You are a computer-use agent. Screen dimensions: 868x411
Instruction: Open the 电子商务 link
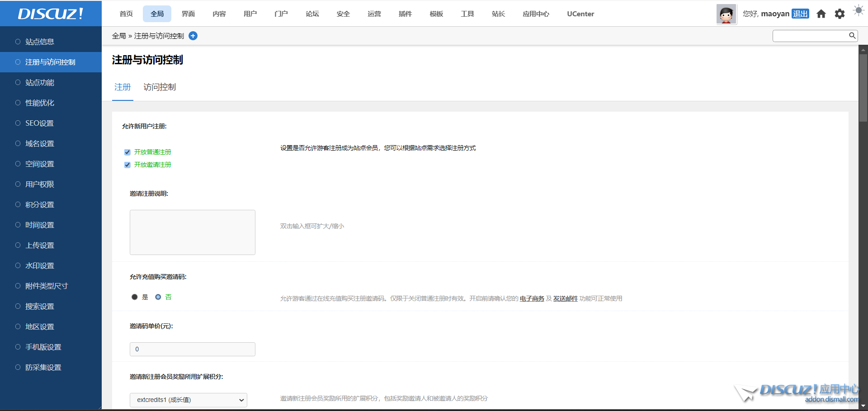[532, 298]
